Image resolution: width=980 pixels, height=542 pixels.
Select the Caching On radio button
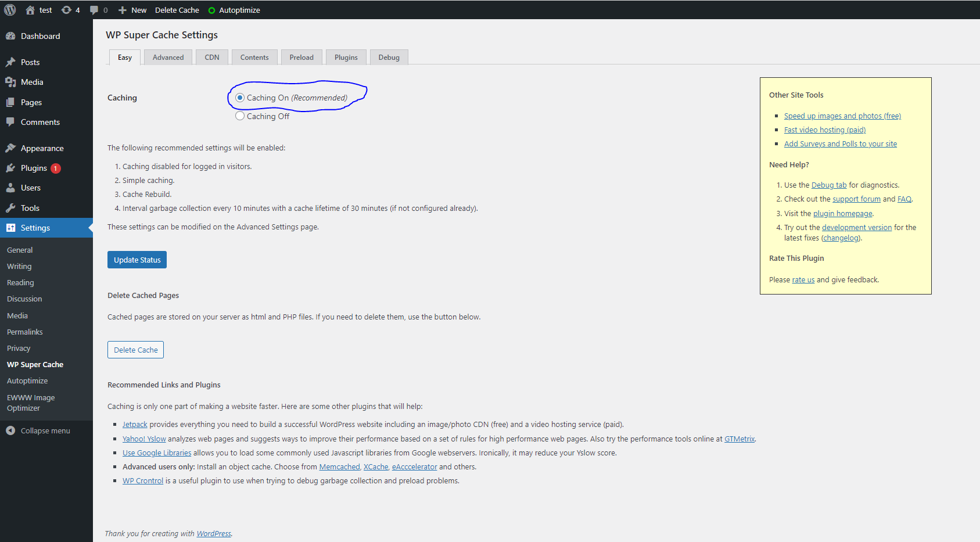[240, 98]
